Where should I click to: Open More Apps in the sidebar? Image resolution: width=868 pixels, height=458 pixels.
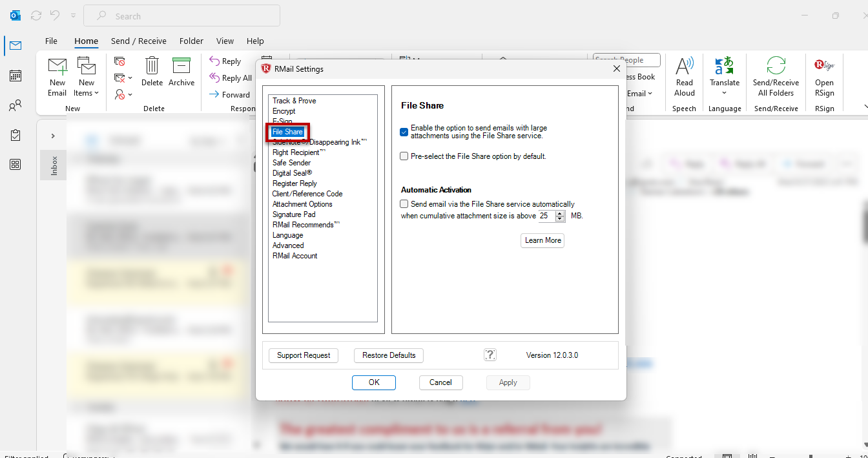pyautogui.click(x=15, y=165)
